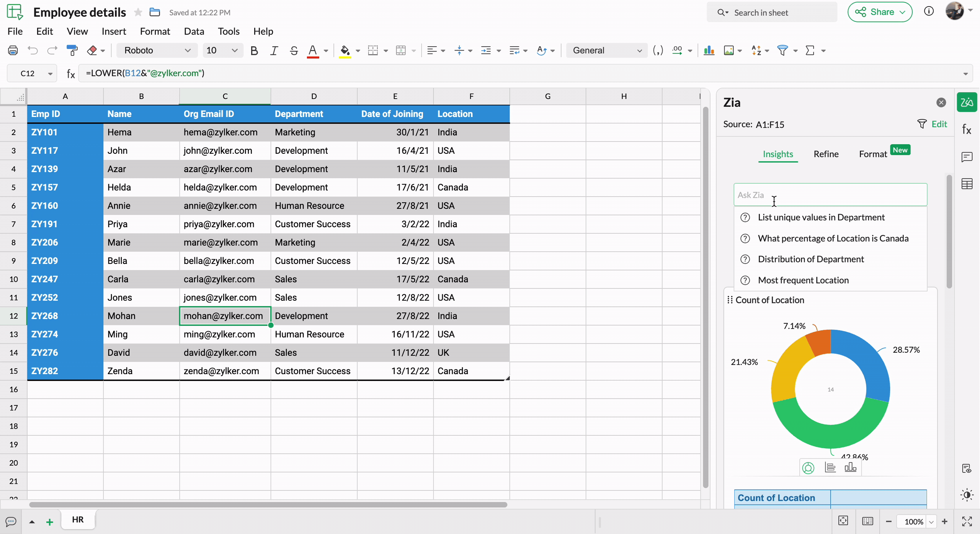The height and width of the screenshot is (534, 980).
Task: Open the filter funnel tool
Action: (782, 50)
